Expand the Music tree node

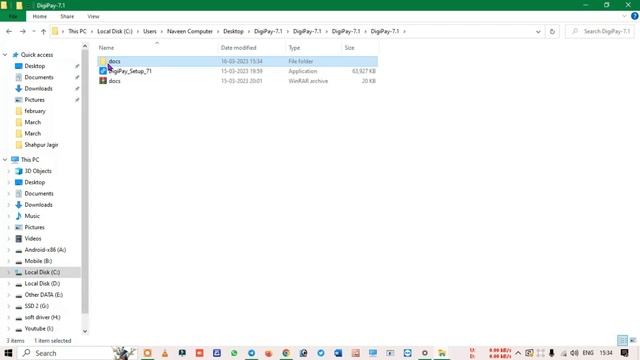[x=9, y=216]
